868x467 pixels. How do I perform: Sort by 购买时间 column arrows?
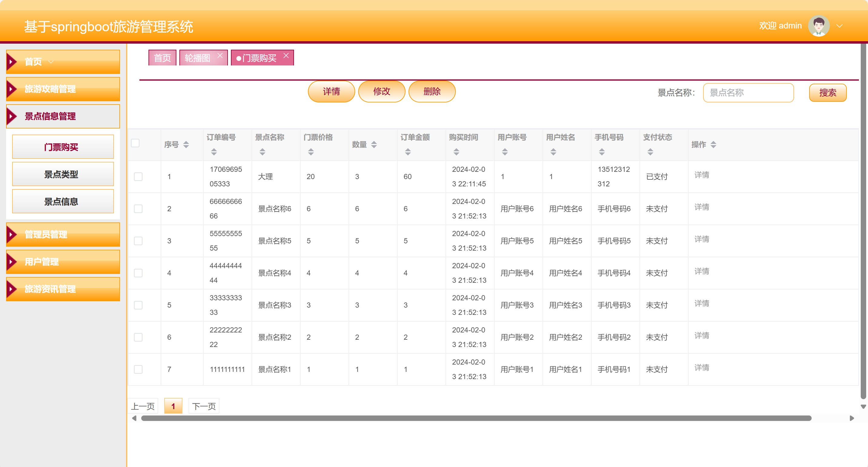[x=456, y=152]
